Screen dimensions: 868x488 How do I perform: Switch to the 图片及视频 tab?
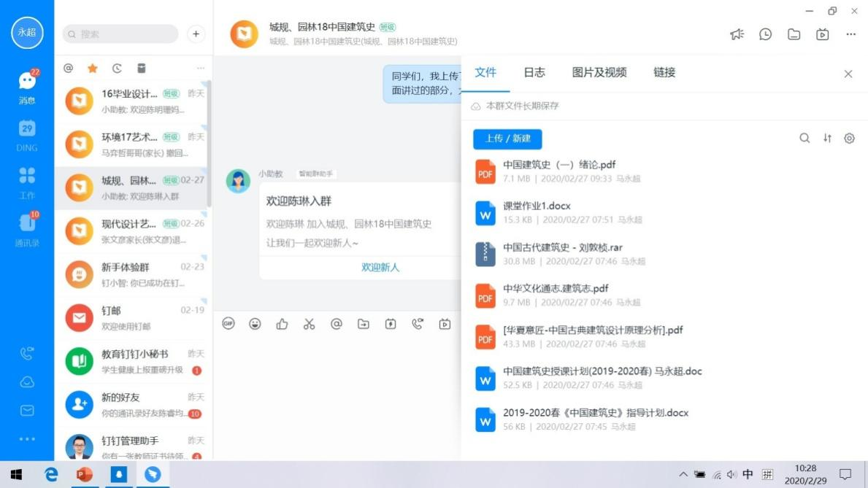pos(599,72)
